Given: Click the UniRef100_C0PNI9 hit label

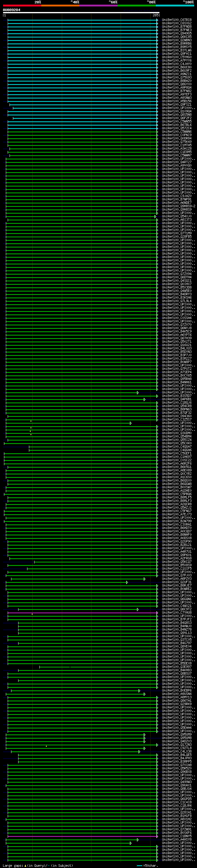Looking at the screenshot, I should pyautogui.click(x=177, y=135).
